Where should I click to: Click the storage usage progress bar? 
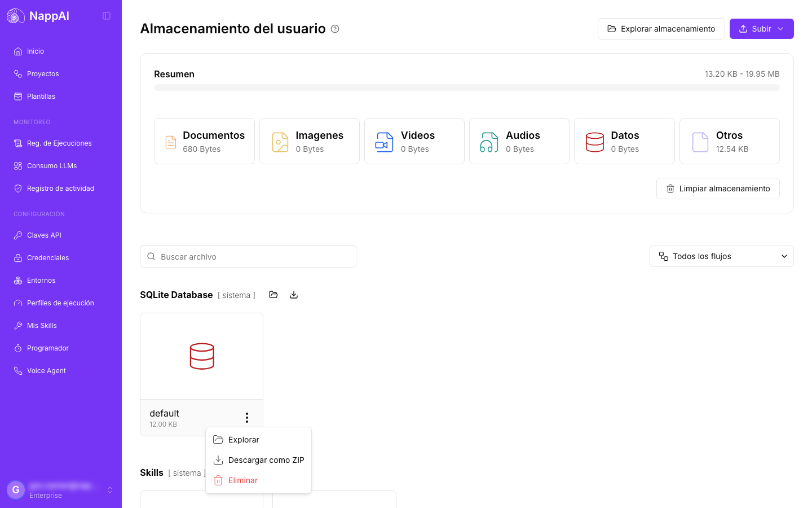(467, 87)
